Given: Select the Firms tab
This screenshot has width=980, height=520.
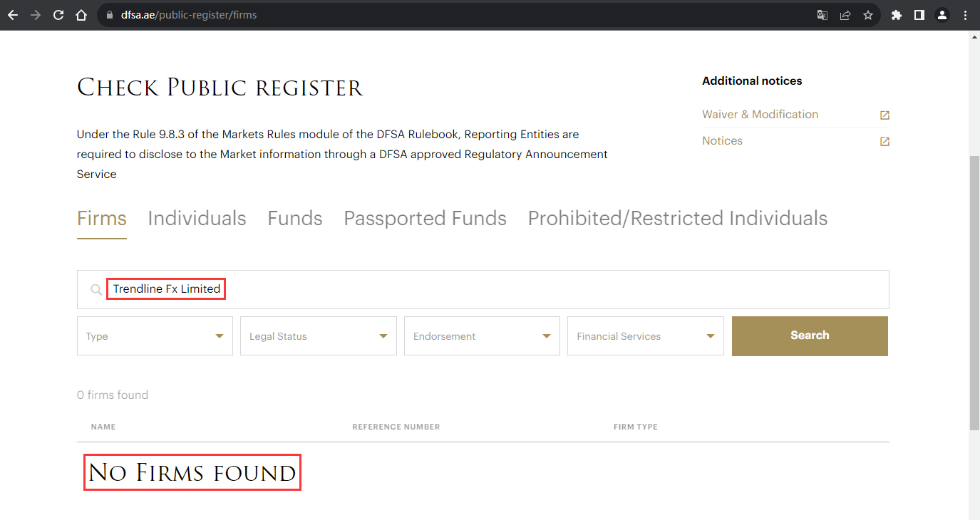Looking at the screenshot, I should click(102, 218).
